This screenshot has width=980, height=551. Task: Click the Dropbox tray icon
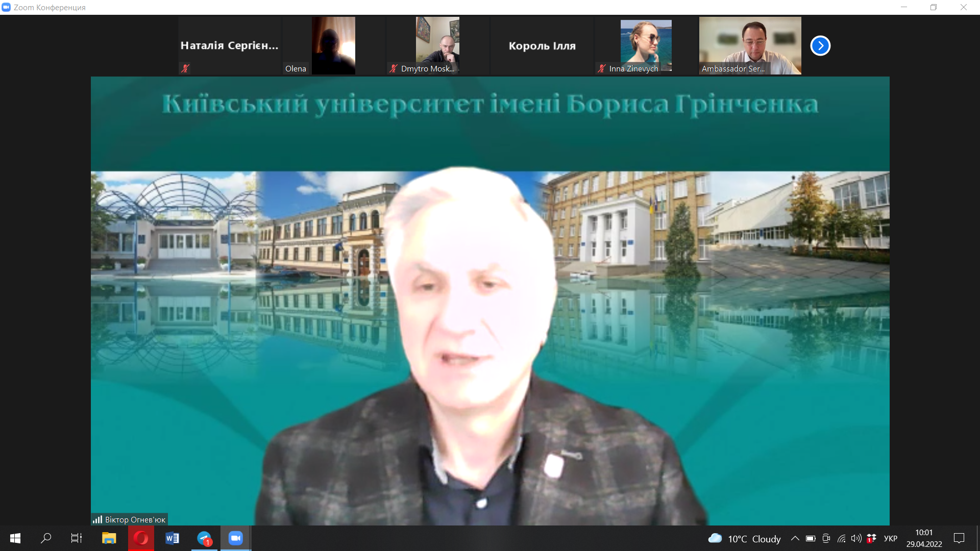[x=871, y=538]
